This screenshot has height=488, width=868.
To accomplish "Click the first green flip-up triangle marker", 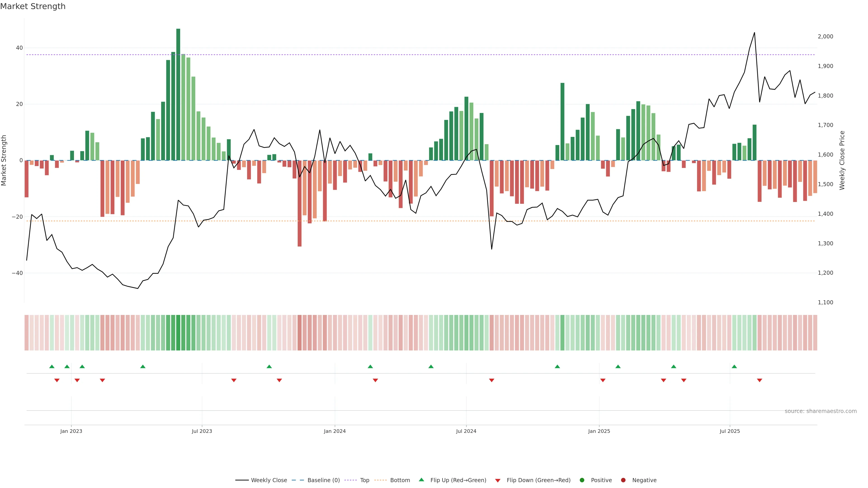I will pyautogui.click(x=52, y=366).
